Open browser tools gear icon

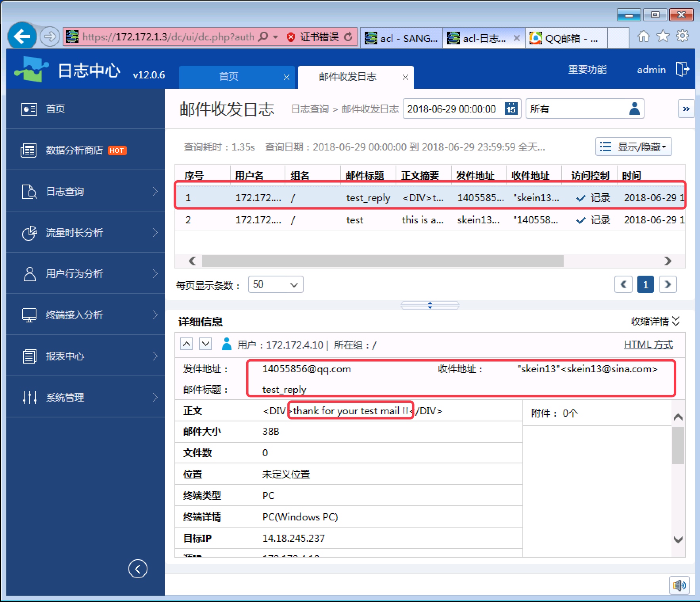(x=683, y=36)
